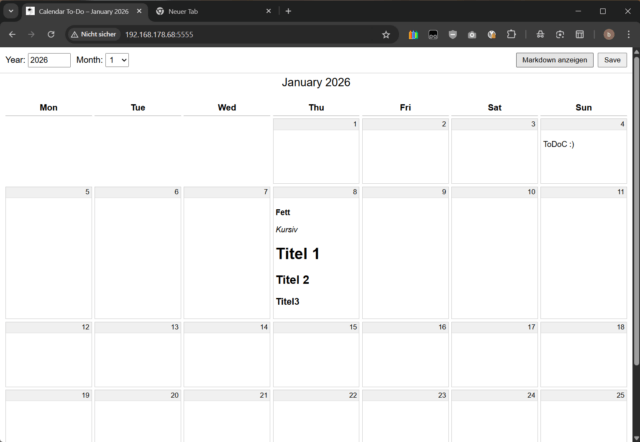This screenshot has width=640, height=442.
Task: Click the Save button
Action: tap(612, 60)
